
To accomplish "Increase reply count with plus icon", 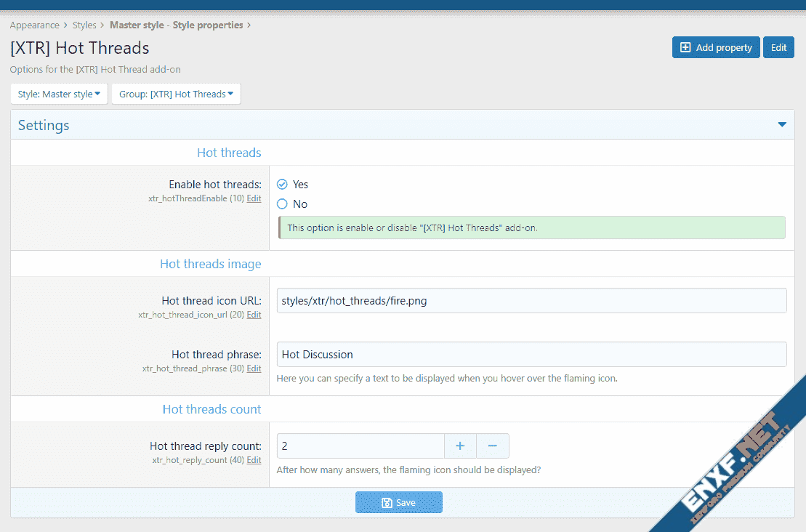I will pos(460,446).
